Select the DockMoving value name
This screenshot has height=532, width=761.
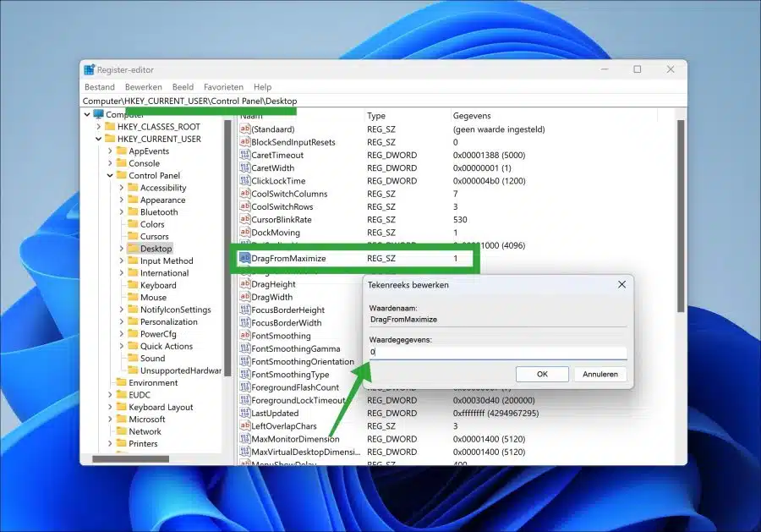coord(276,233)
